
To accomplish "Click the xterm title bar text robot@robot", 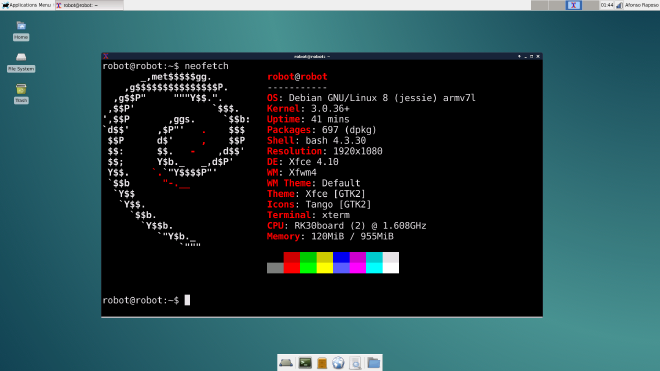I will click(311, 56).
